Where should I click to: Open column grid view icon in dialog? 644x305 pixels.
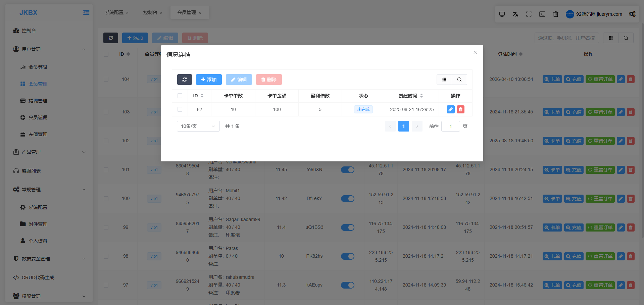coord(444,80)
